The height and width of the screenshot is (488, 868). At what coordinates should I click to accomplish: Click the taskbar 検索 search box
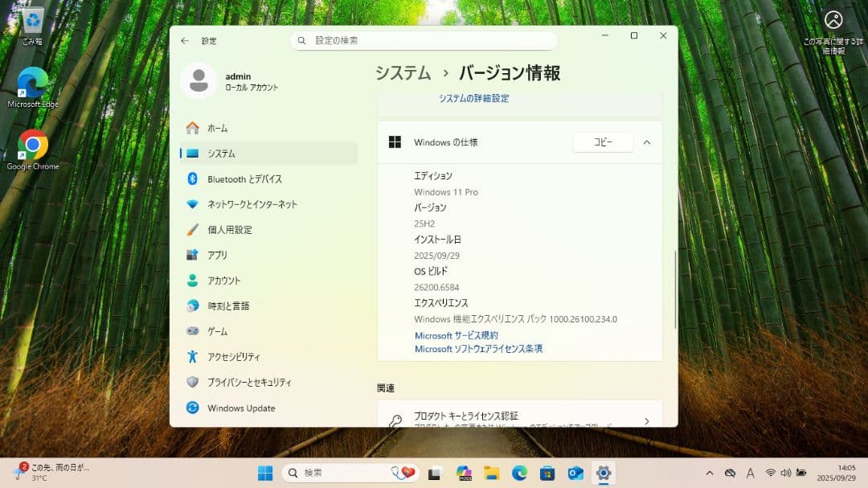[350, 473]
